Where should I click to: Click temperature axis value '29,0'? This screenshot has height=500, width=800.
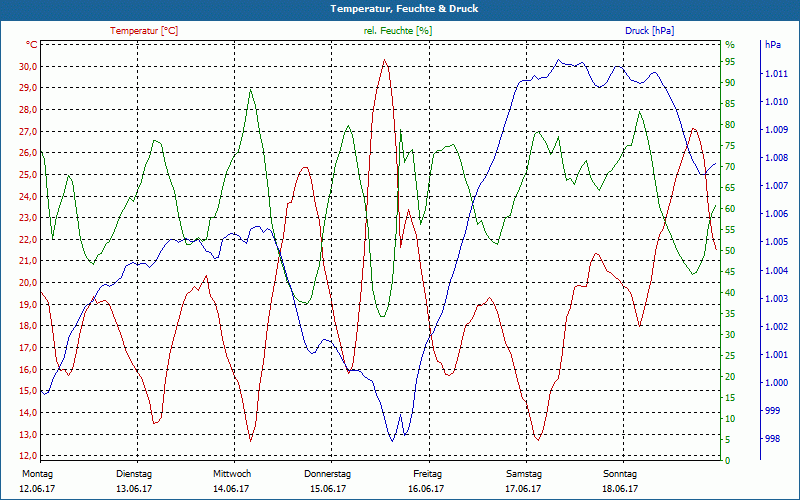tap(28, 88)
